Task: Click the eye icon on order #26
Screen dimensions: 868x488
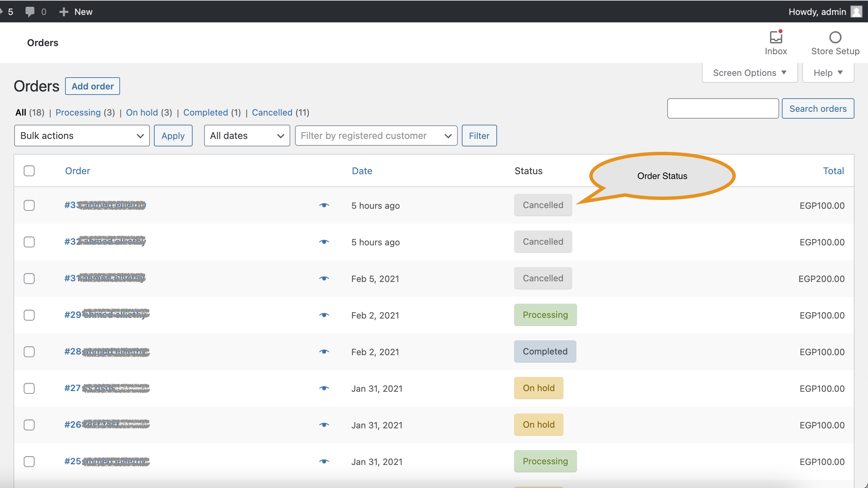Action: pyautogui.click(x=324, y=424)
